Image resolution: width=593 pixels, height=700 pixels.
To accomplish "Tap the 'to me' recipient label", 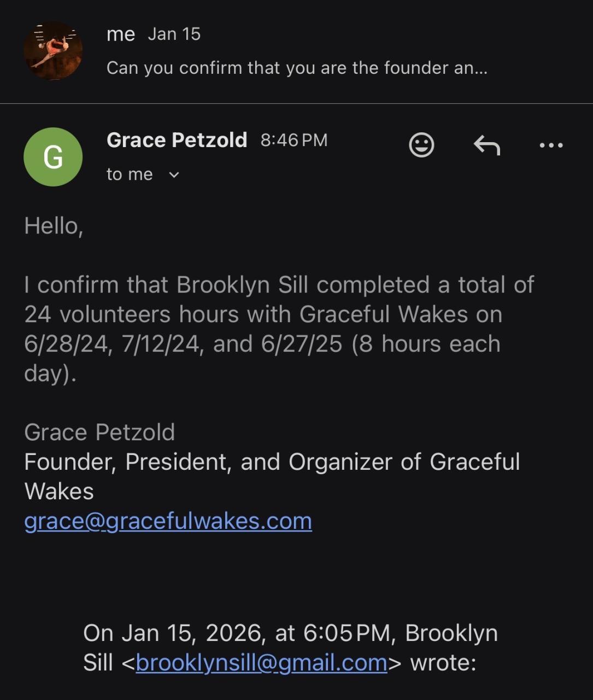I will tap(130, 174).
